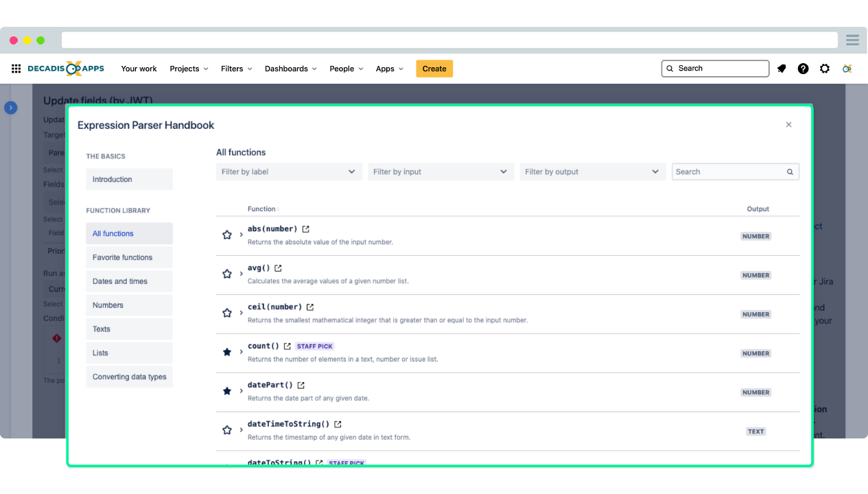Expand the sidebar with the blue arrow
Image resolution: width=868 pixels, height=494 pixels.
click(11, 108)
